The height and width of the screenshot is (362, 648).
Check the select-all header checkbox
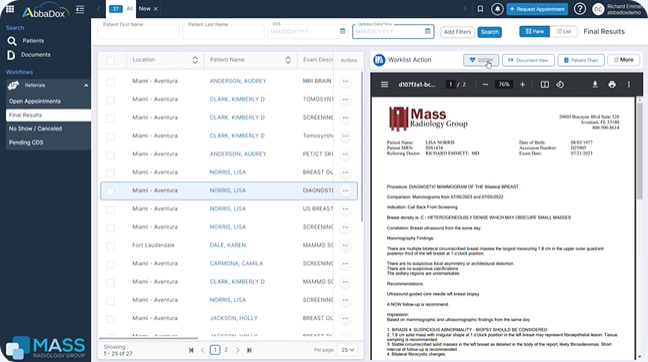110,61
